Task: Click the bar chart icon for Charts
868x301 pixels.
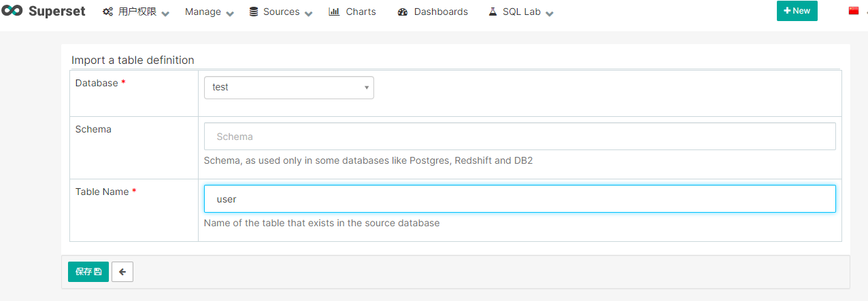Action: [334, 12]
